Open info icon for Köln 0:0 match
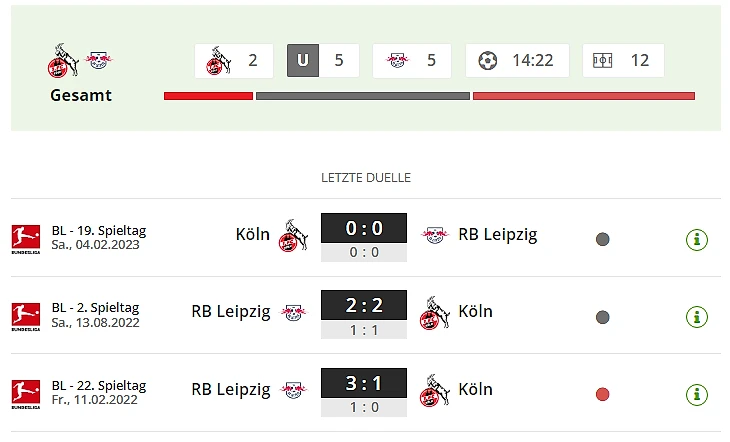 (x=697, y=239)
